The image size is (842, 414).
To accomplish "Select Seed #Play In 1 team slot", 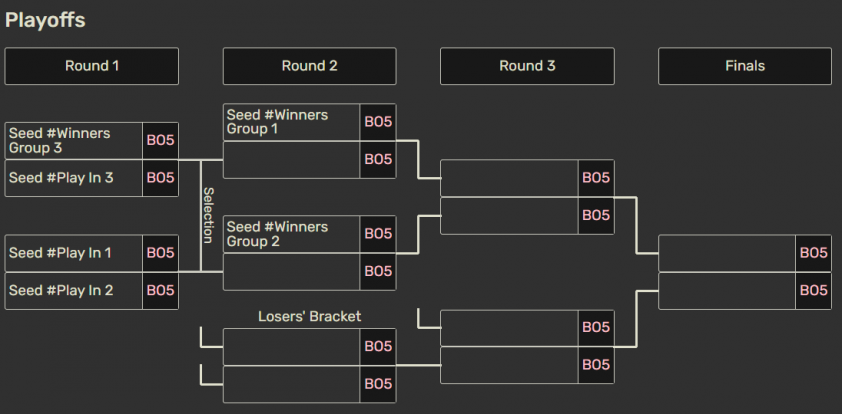I will click(x=74, y=253).
